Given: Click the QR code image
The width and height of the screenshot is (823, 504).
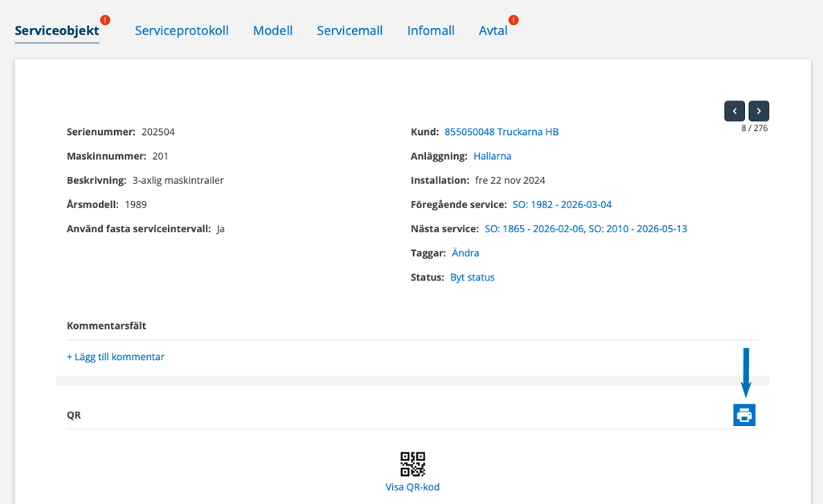Looking at the screenshot, I should tap(412, 464).
